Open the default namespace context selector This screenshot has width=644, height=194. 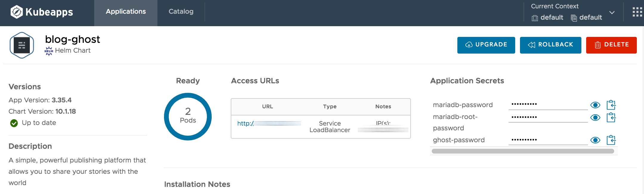586,18
